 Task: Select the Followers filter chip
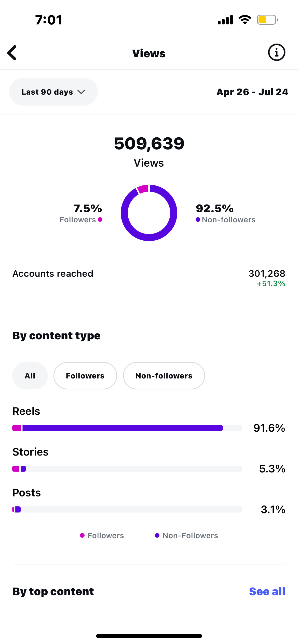point(85,376)
